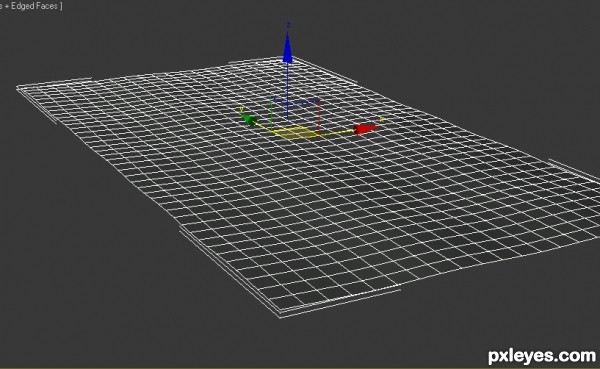600x369 pixels.
Task: Open the Edged Faces viewport shading label menu
Action: coord(31,6)
